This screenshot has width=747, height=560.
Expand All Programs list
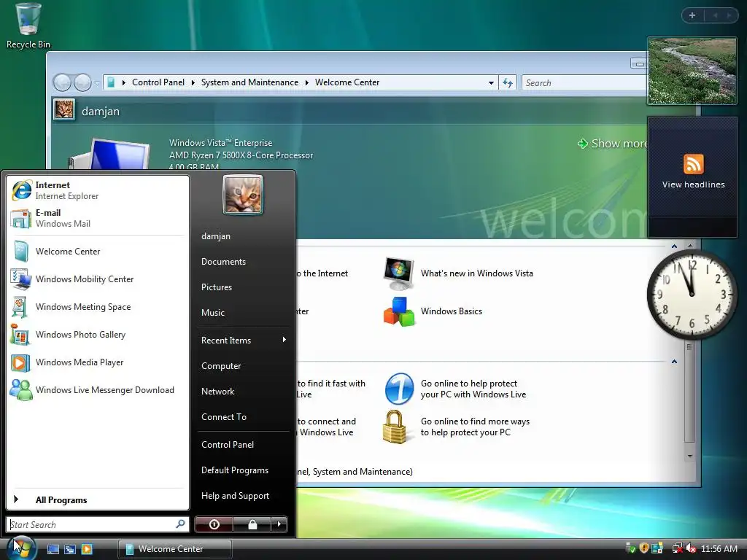(x=98, y=500)
